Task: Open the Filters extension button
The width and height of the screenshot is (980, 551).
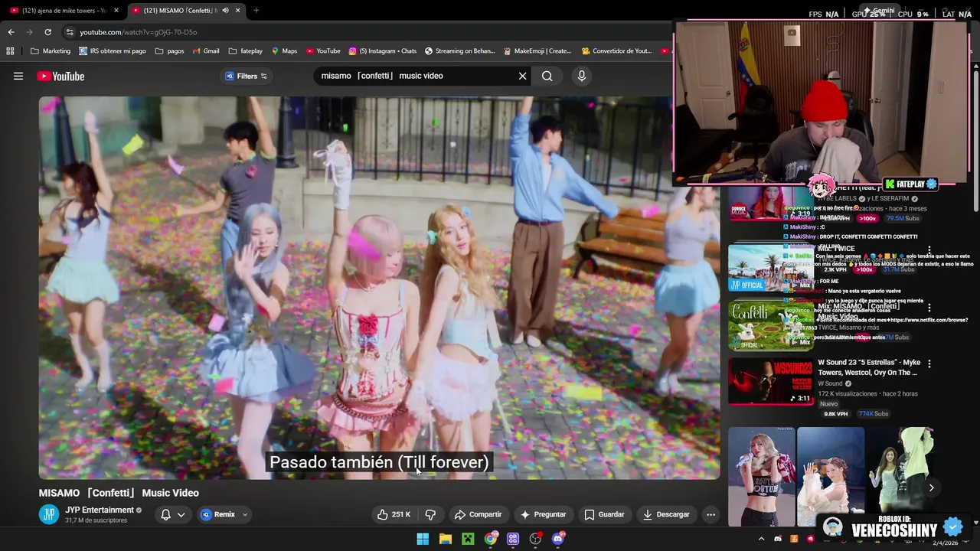Action: (x=246, y=76)
